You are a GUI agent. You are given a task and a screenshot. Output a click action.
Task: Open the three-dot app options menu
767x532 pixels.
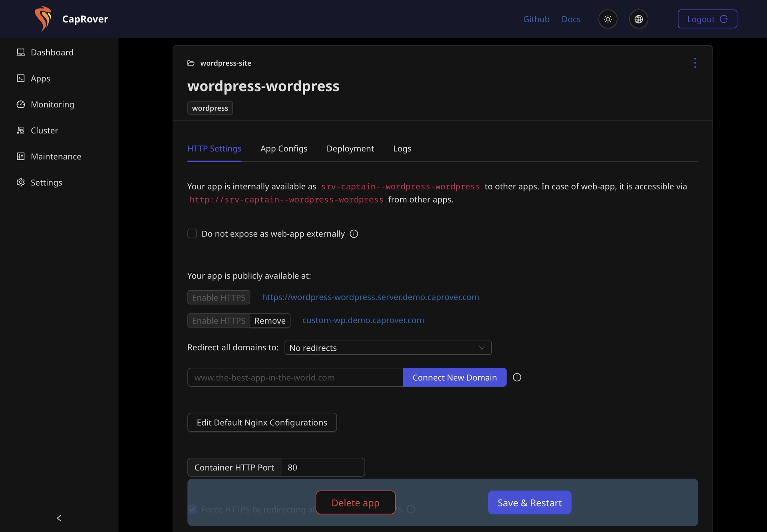(x=695, y=63)
